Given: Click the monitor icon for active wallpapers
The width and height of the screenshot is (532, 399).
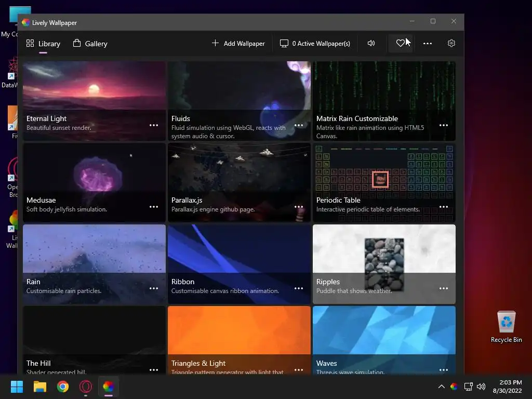Looking at the screenshot, I should point(284,44).
